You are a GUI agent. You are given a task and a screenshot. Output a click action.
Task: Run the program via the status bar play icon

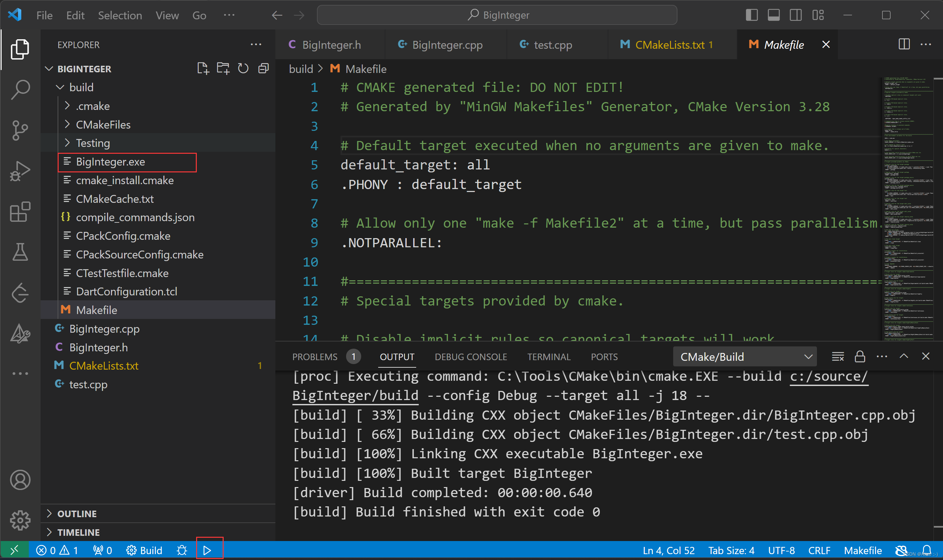(x=207, y=550)
